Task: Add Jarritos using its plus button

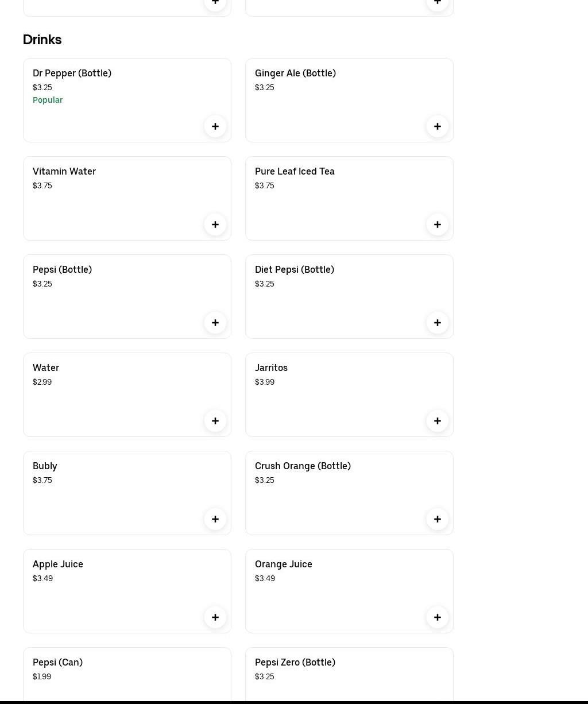Action: coord(438,421)
